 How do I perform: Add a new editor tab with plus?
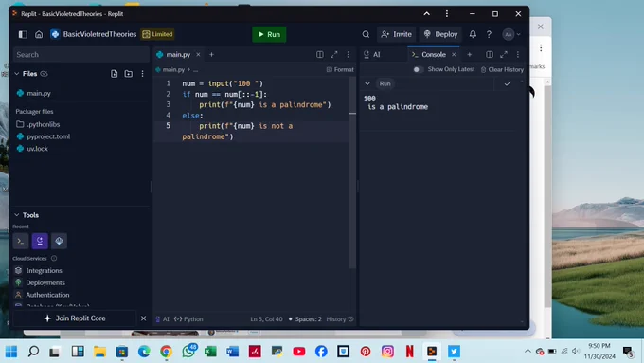coord(211,55)
